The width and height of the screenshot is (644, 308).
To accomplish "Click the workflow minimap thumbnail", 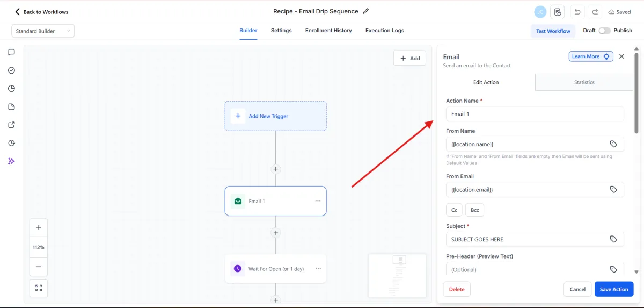I will pyautogui.click(x=397, y=276).
